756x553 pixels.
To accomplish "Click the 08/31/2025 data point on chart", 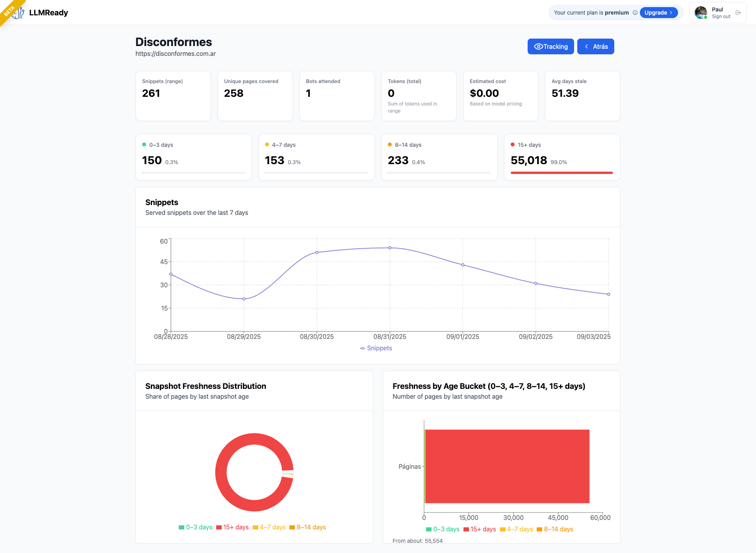I will point(390,248).
